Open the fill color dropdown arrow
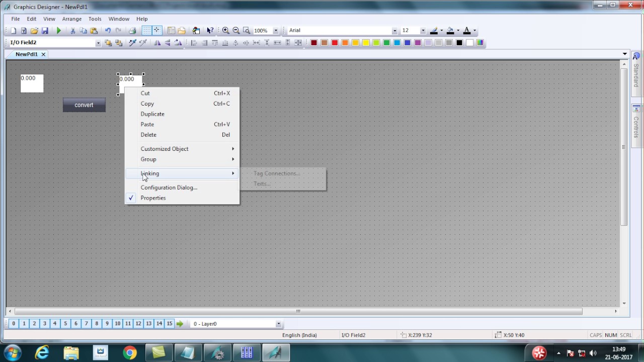Screen dimensions: 644x362 coord(458,31)
